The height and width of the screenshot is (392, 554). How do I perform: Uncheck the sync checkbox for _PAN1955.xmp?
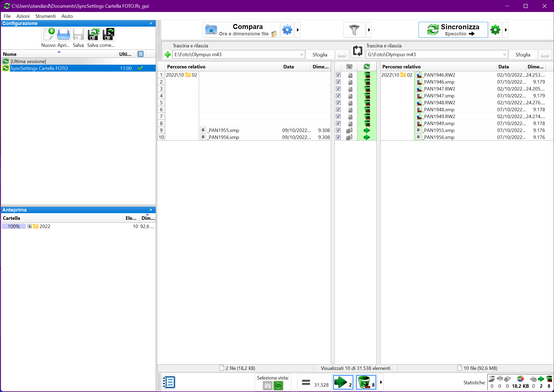338,130
